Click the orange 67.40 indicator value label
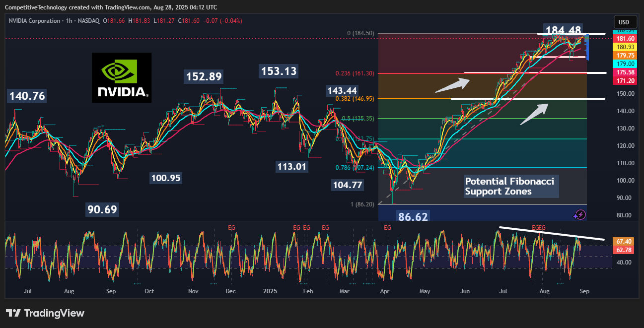The height and width of the screenshot is (328, 644). click(x=624, y=242)
